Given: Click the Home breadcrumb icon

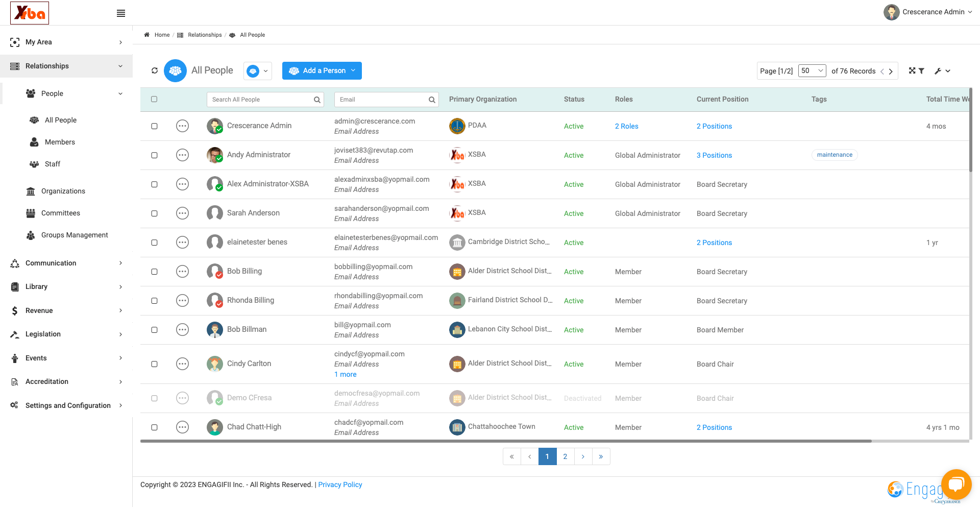Looking at the screenshot, I should tap(147, 35).
